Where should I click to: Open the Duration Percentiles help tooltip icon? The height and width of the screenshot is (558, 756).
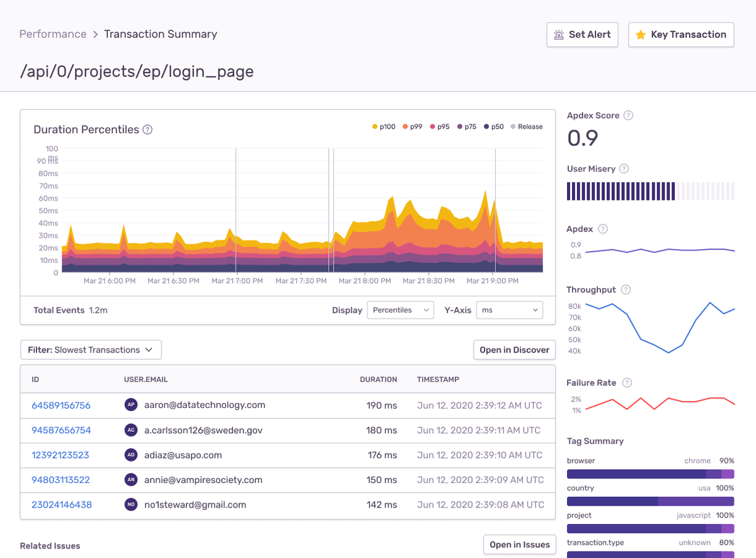(147, 129)
